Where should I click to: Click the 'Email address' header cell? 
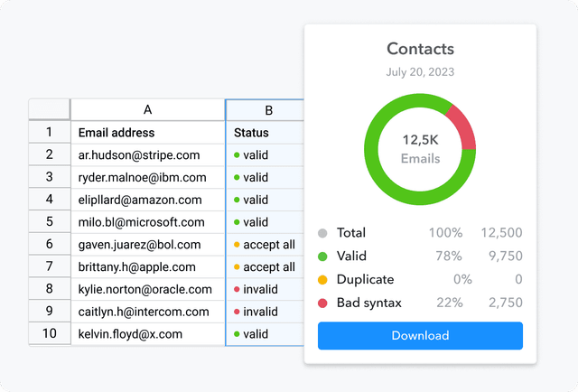pyautogui.click(x=148, y=133)
